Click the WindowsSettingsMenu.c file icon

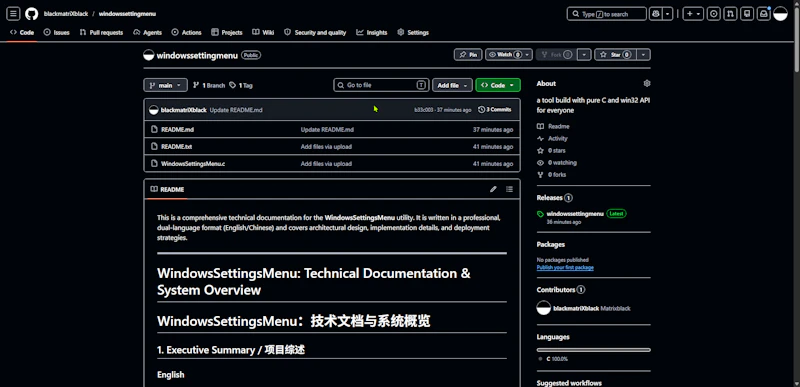click(x=154, y=164)
